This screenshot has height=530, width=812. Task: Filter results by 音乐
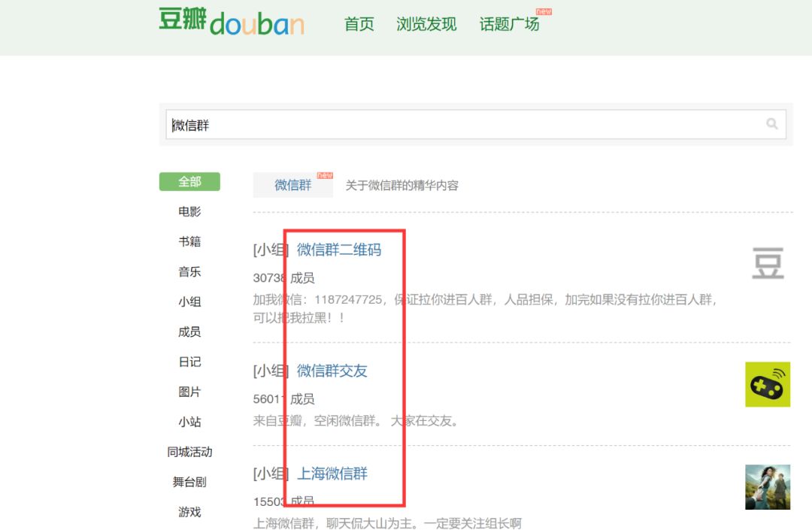189,271
